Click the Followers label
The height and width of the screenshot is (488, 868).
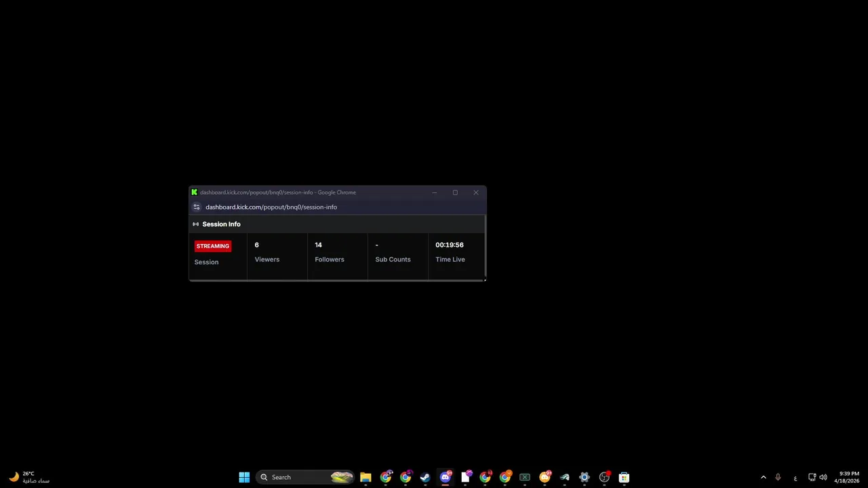330,260
